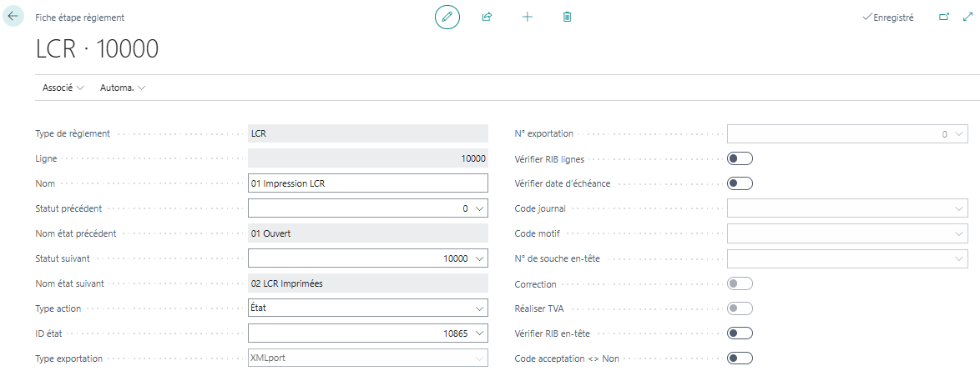Open the Automa. menu
This screenshot has width=980, height=386.
122,88
